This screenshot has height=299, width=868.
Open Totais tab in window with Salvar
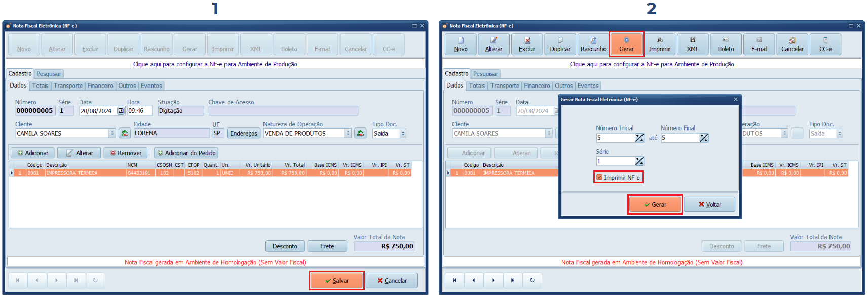click(40, 86)
